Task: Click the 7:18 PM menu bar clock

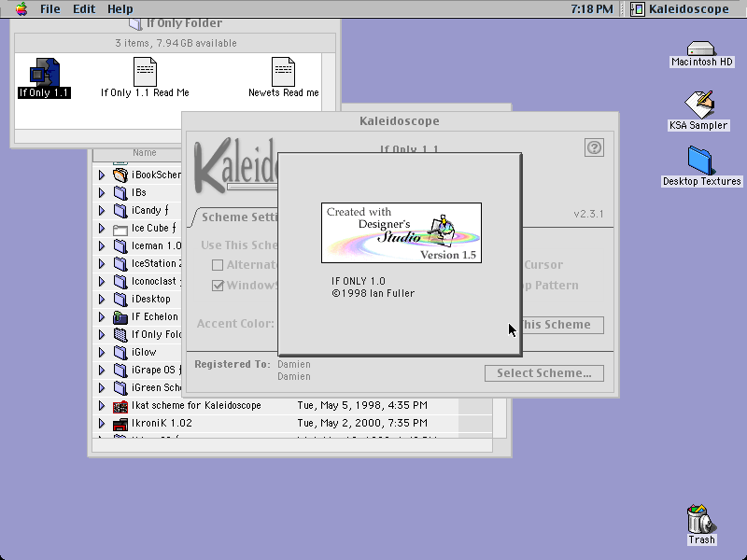Action: click(x=592, y=8)
